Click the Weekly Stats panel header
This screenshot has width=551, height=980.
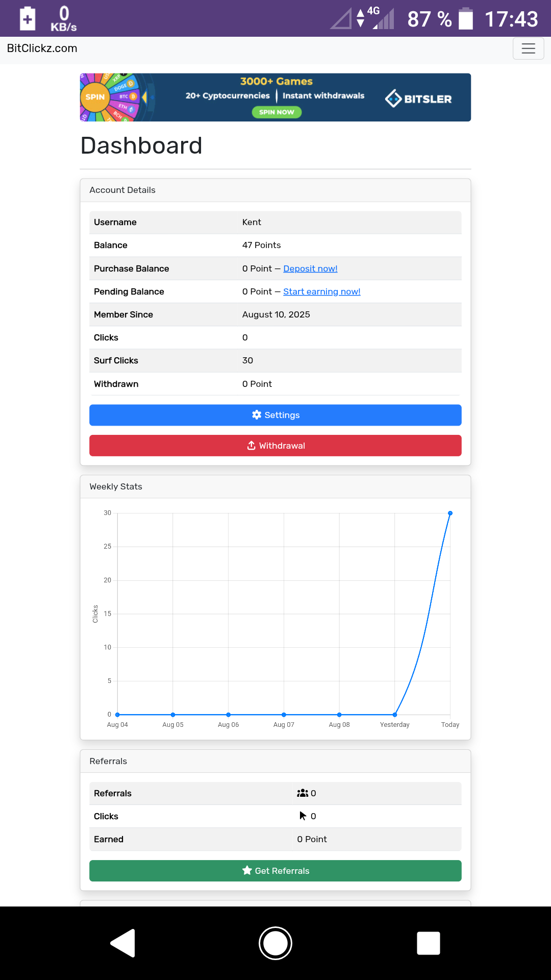tap(275, 486)
